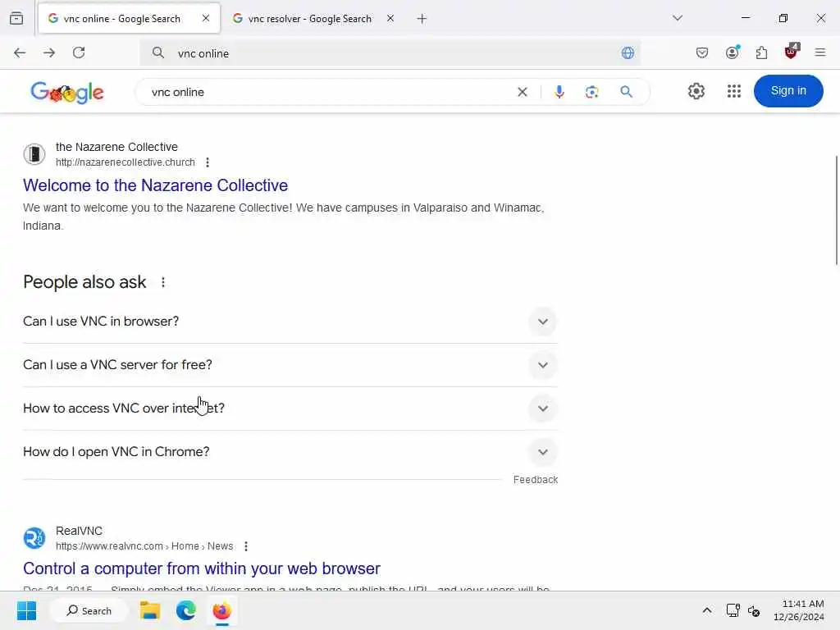
Task: Open the list all tabs dropdown arrow
Action: [677, 18]
